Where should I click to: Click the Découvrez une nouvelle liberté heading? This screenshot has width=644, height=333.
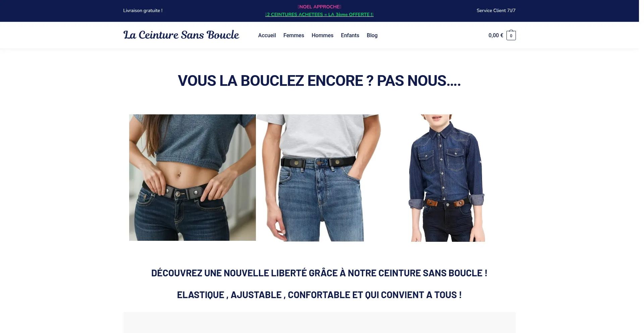coord(319,273)
